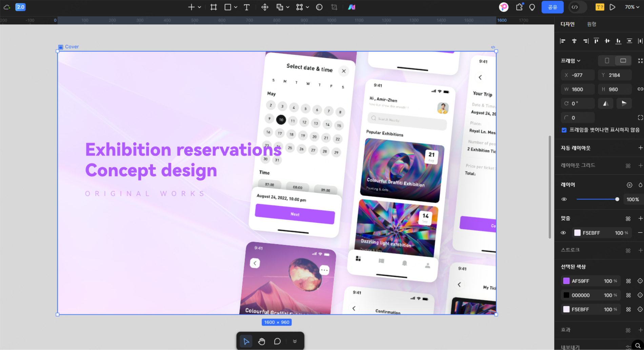Flip the selected frame horizontally
The width and height of the screenshot is (644, 350).
[x=606, y=103]
